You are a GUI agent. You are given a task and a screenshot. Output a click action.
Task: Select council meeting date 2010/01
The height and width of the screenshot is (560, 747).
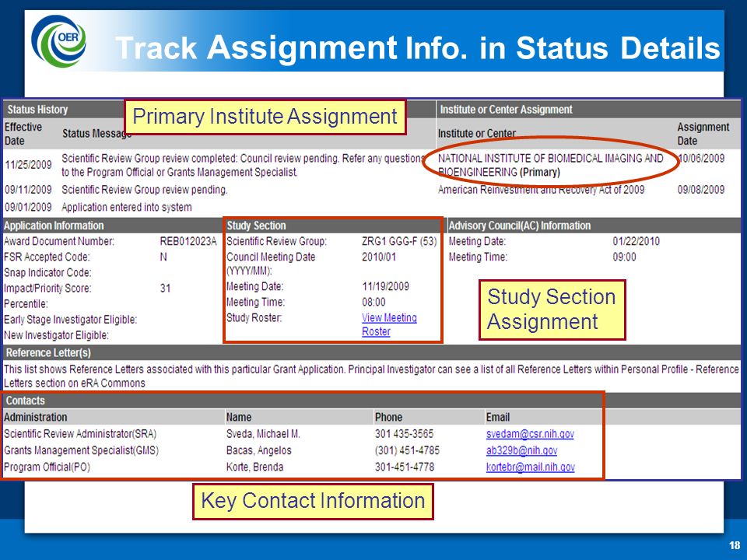pyautogui.click(x=379, y=257)
